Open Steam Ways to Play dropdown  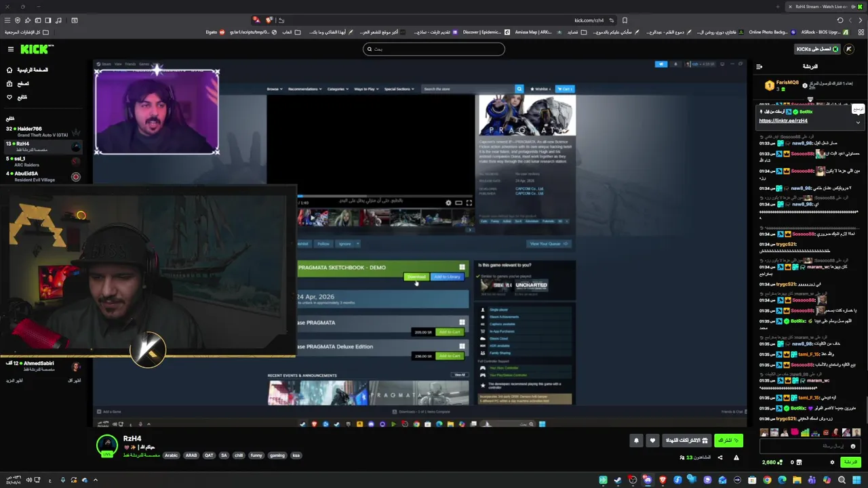pyautogui.click(x=366, y=89)
